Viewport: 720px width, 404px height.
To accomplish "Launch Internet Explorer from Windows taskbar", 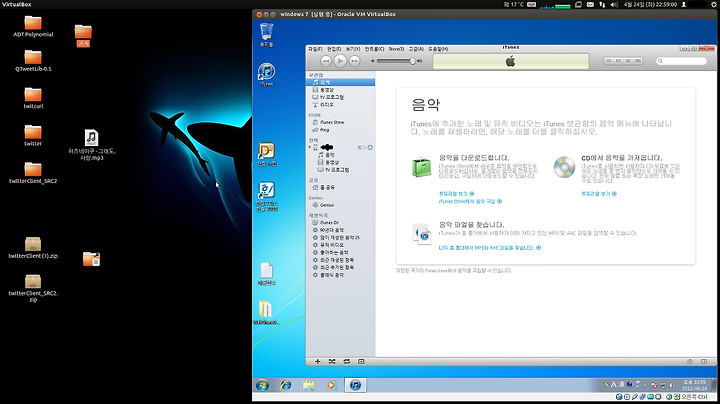I will [286, 385].
